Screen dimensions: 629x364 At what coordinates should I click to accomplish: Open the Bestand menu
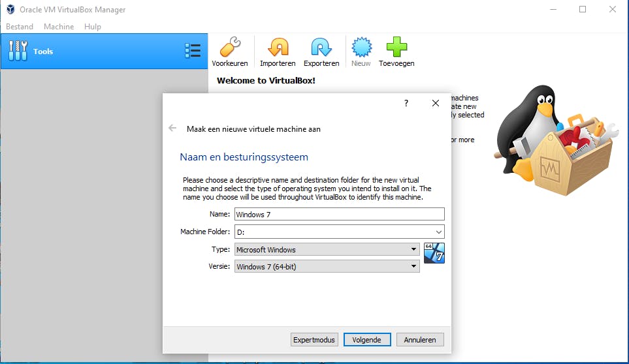tap(19, 27)
